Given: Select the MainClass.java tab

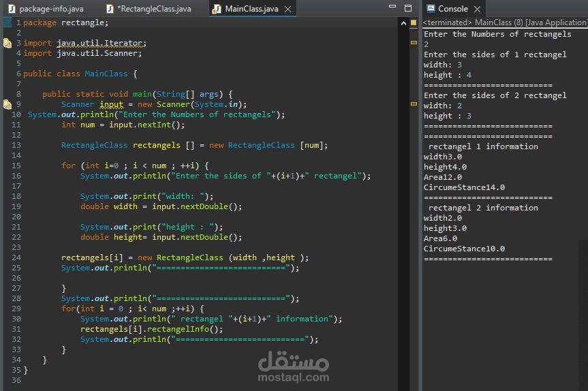Looking at the screenshot, I should [251, 9].
